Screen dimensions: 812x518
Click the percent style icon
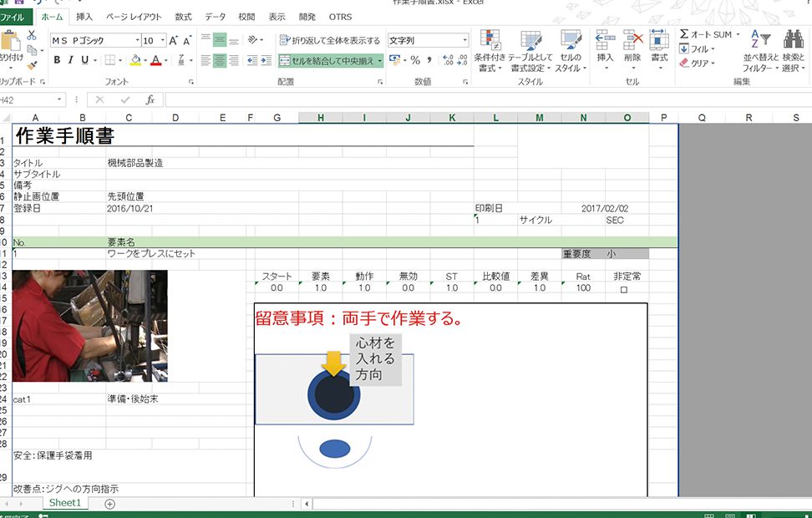[415, 60]
